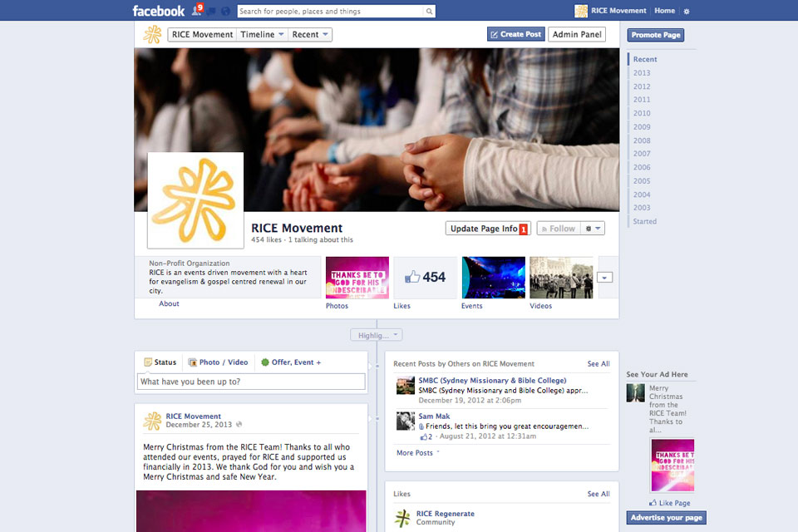This screenshot has height=532, width=798.
Task: Open the About link
Action: click(x=169, y=303)
